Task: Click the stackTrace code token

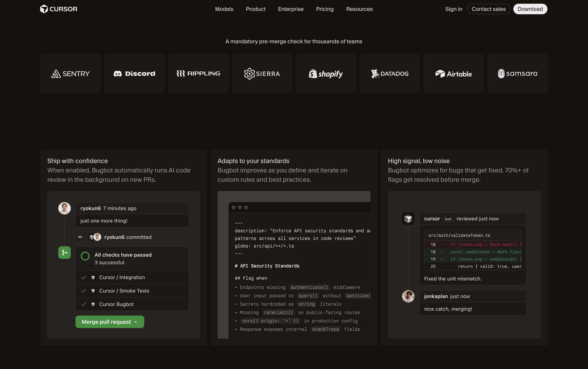Action: [326, 329]
